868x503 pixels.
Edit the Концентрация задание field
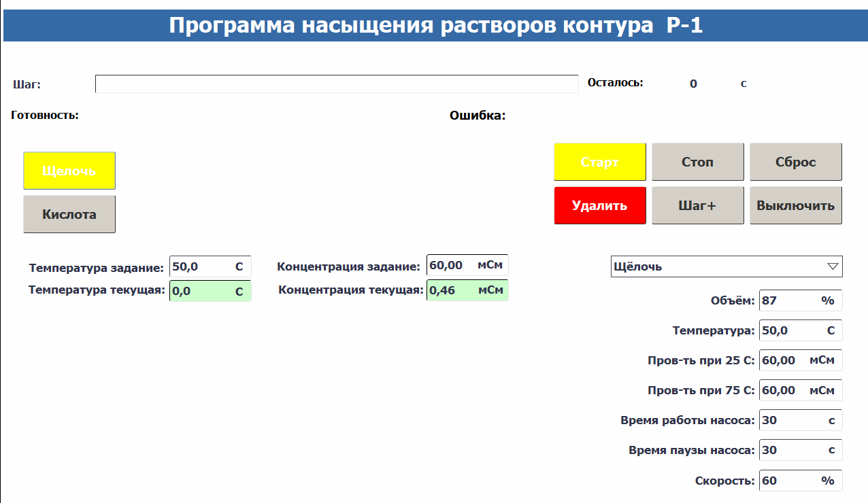click(x=467, y=265)
